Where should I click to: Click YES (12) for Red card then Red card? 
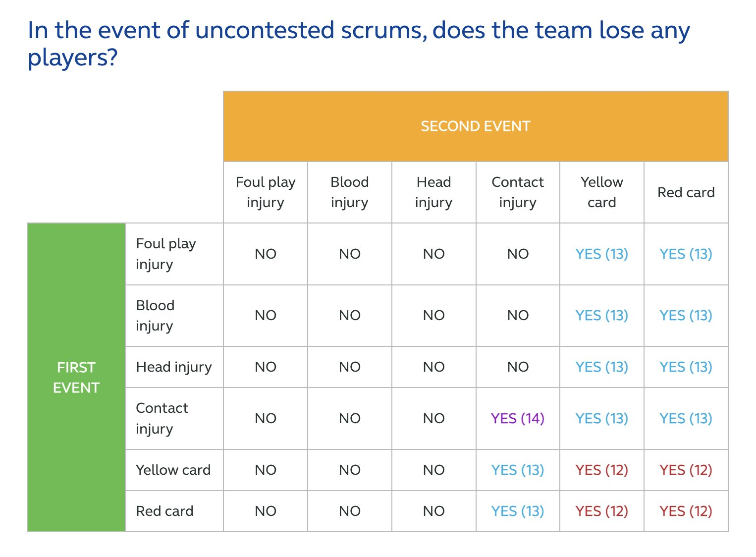point(686,511)
